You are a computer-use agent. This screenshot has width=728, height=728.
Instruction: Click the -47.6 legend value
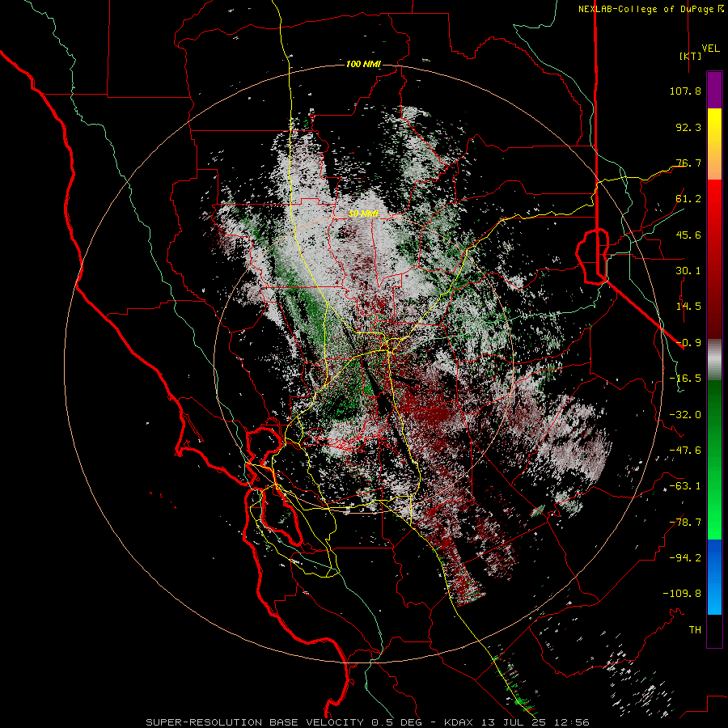pos(685,451)
